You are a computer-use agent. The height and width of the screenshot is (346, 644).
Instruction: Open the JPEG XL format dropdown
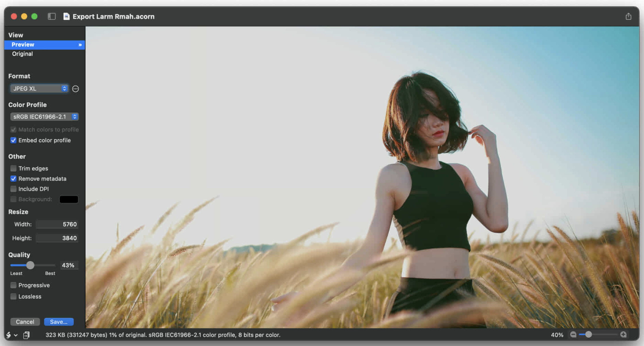(39, 89)
